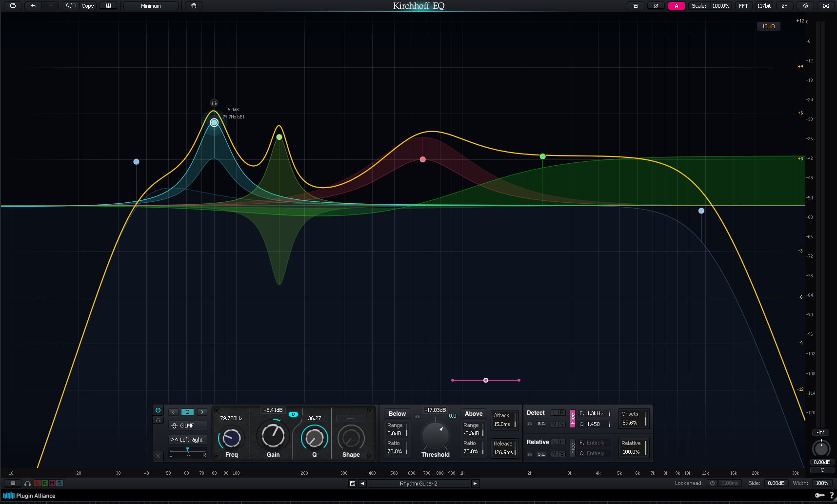Click the license key icon
Screen dimensions: 837x504
point(820,495)
